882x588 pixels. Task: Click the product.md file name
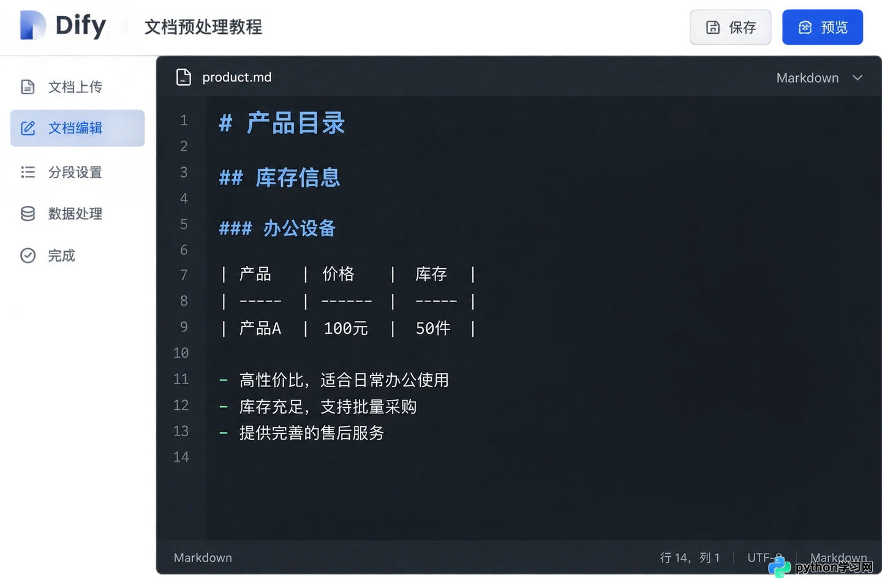pyautogui.click(x=236, y=77)
